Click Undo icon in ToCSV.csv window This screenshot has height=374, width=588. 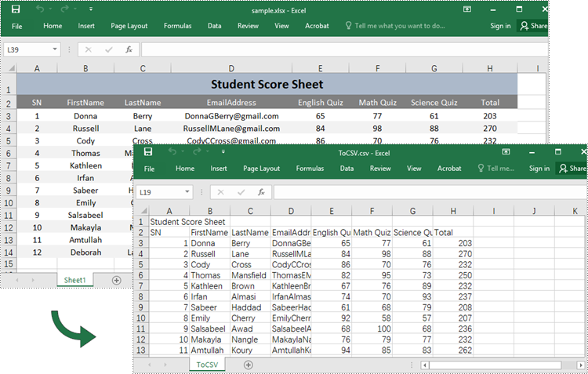(x=172, y=151)
